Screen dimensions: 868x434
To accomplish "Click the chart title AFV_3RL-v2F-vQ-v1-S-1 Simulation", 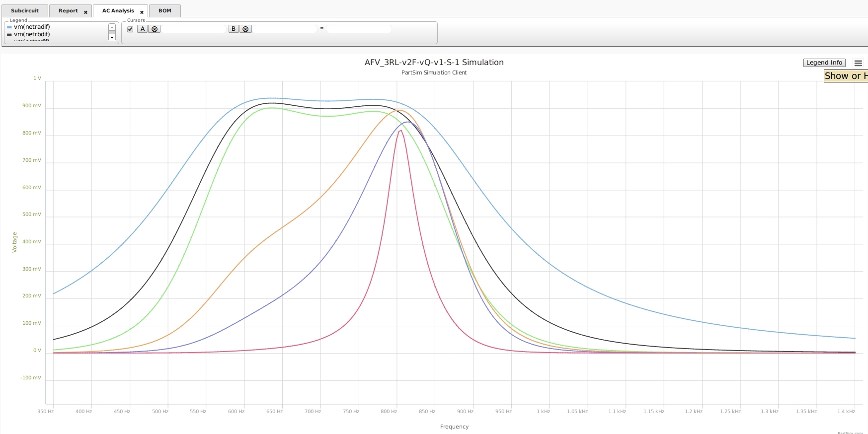I will coord(434,62).
